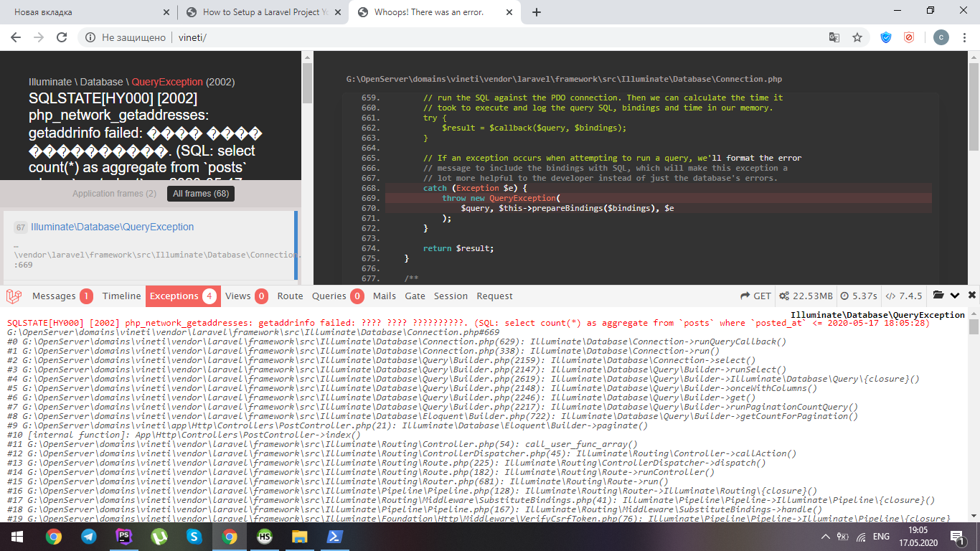Click the 22.53MB memory usage indicator
The height and width of the screenshot is (551, 980).
click(x=806, y=296)
